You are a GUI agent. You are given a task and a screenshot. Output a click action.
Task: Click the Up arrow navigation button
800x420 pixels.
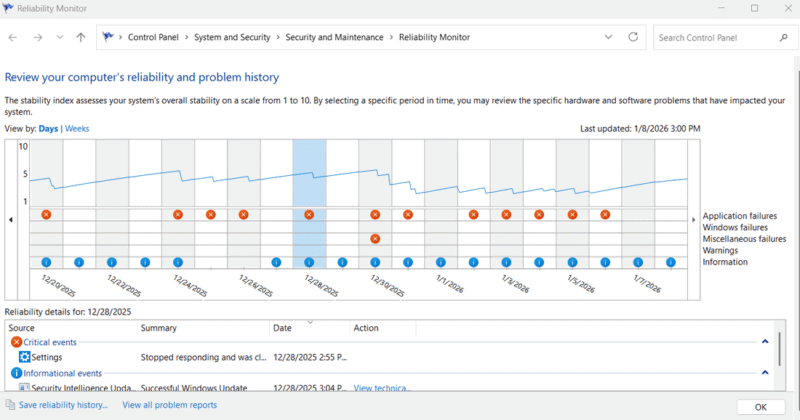(80, 37)
